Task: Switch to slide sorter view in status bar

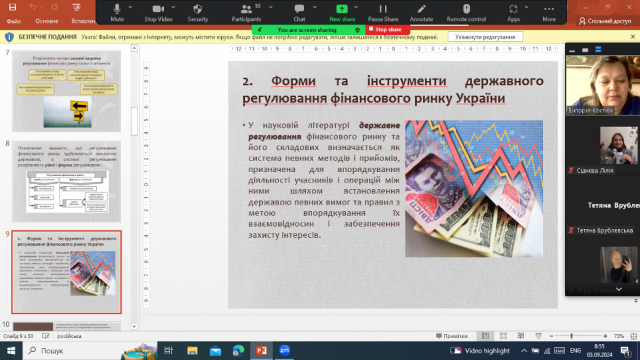Action: click(x=503, y=336)
